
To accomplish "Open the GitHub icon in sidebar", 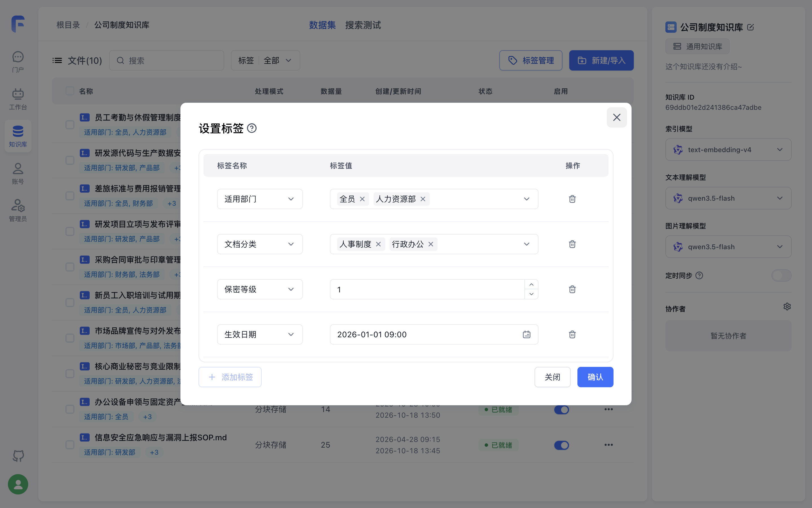I will (x=18, y=456).
